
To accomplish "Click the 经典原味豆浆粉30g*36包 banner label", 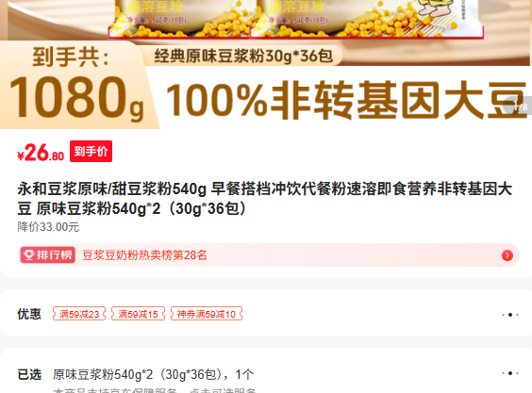I will [243, 56].
